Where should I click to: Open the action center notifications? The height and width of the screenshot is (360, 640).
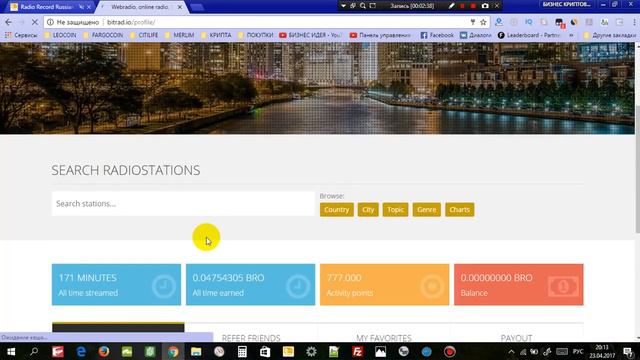pyautogui.click(x=629, y=351)
